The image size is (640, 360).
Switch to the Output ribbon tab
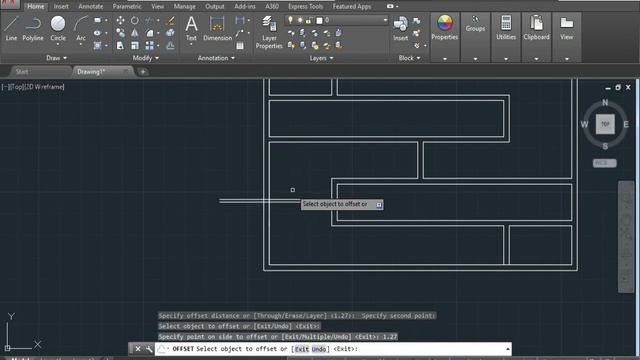(x=215, y=6)
